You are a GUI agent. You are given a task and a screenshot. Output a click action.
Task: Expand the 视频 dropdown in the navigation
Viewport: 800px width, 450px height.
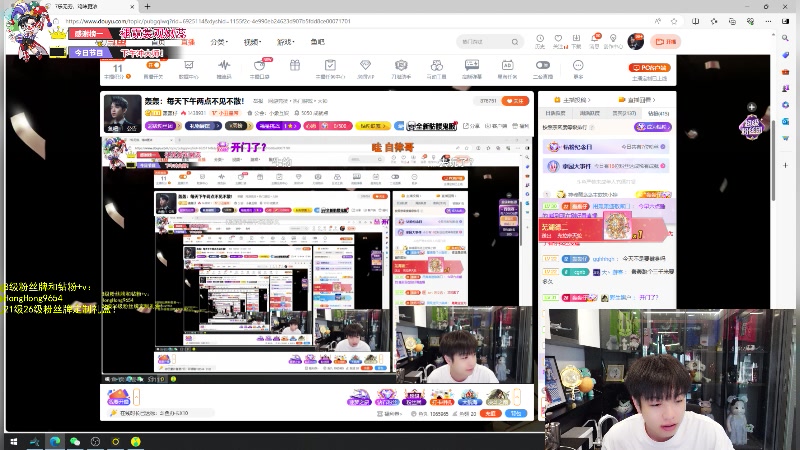tap(252, 42)
